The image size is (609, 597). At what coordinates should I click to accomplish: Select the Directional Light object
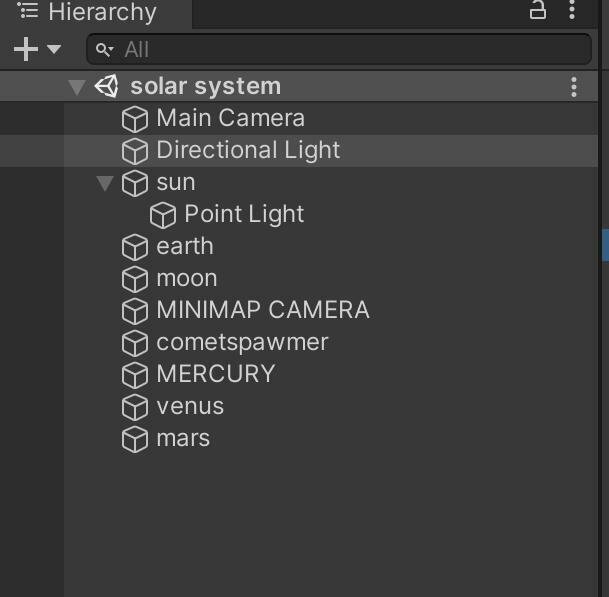[299, 151]
